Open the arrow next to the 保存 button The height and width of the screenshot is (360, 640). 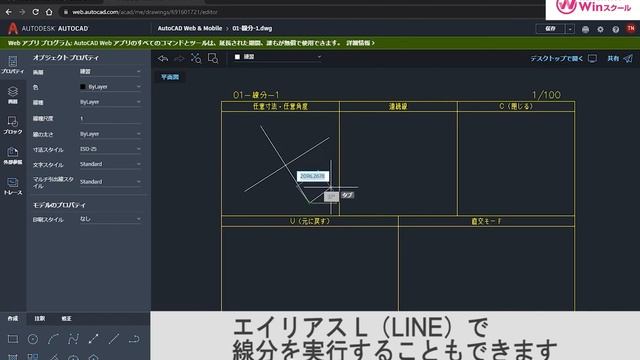point(570,29)
